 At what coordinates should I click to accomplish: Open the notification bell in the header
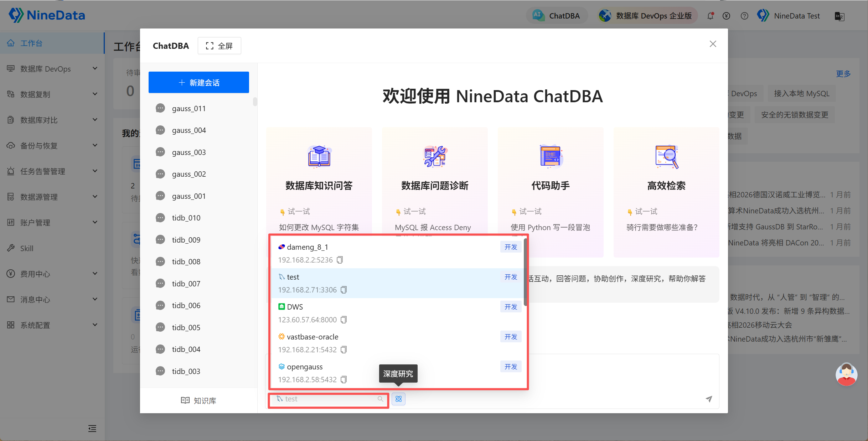click(x=711, y=16)
